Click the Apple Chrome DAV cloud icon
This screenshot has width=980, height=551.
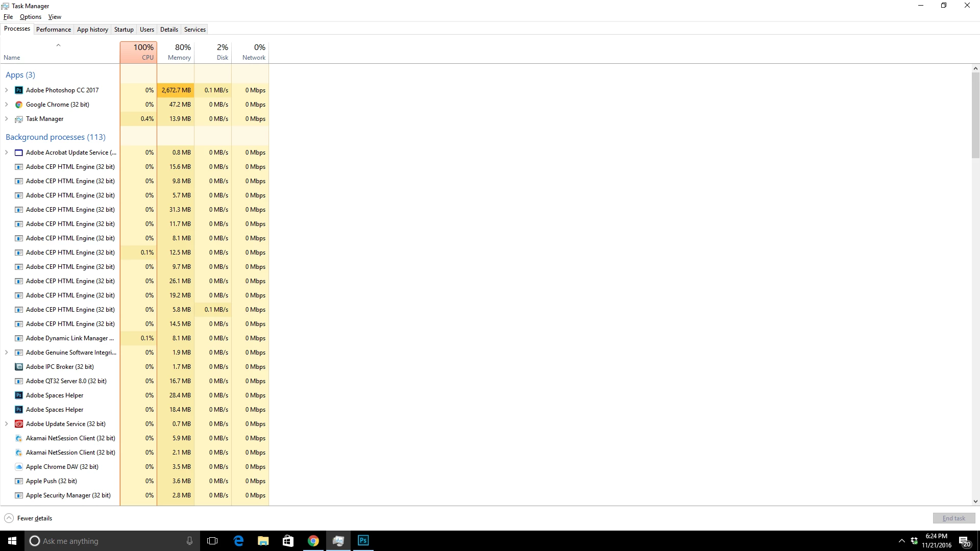pos(19,467)
